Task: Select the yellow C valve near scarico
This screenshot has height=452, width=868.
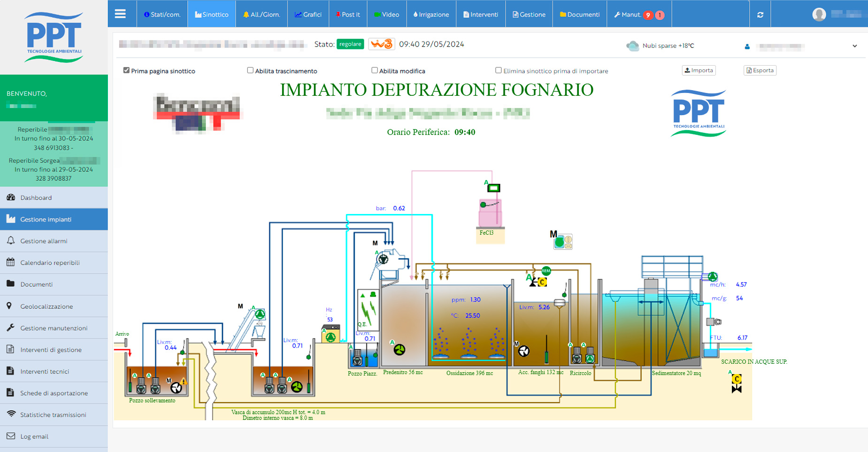Action: 737,379
